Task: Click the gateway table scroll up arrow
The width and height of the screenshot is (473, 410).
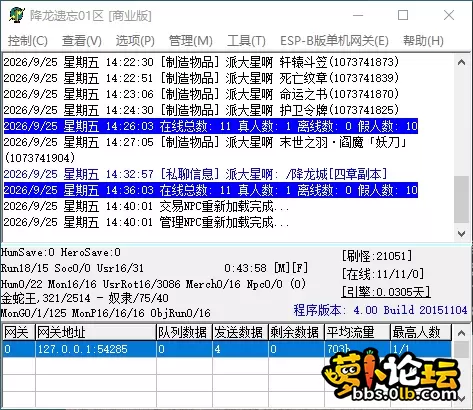Action: (x=461, y=333)
